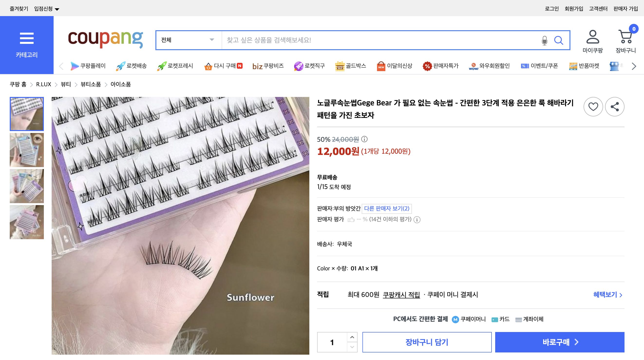The height and width of the screenshot is (360, 644).
Task: Toggle the wishlist heart icon
Action: pyautogui.click(x=593, y=106)
